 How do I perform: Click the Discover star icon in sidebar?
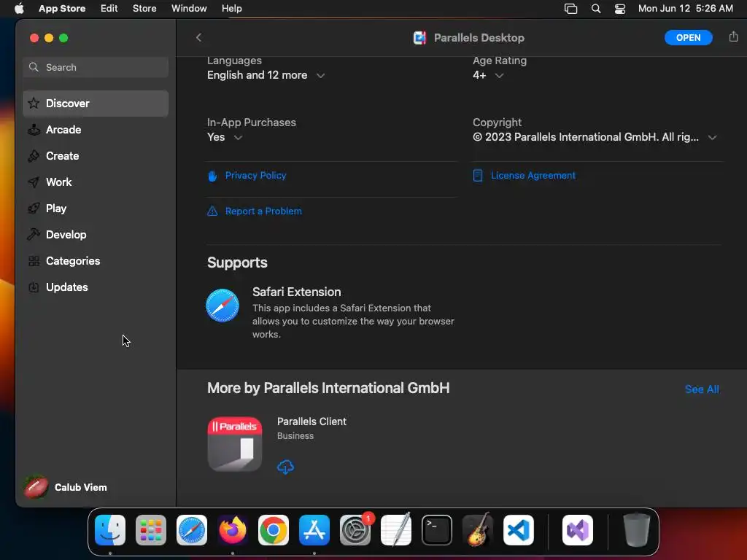click(34, 104)
